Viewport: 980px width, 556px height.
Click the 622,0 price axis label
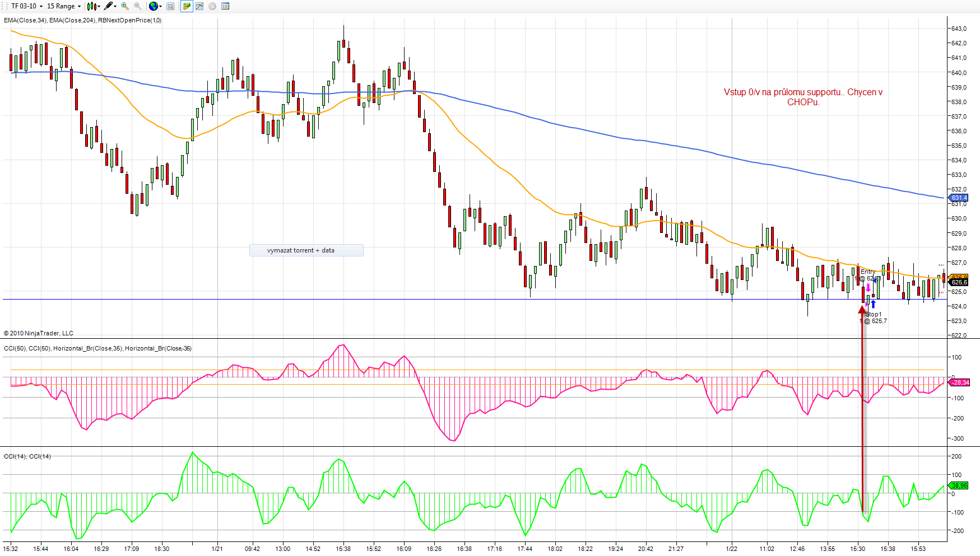959,335
